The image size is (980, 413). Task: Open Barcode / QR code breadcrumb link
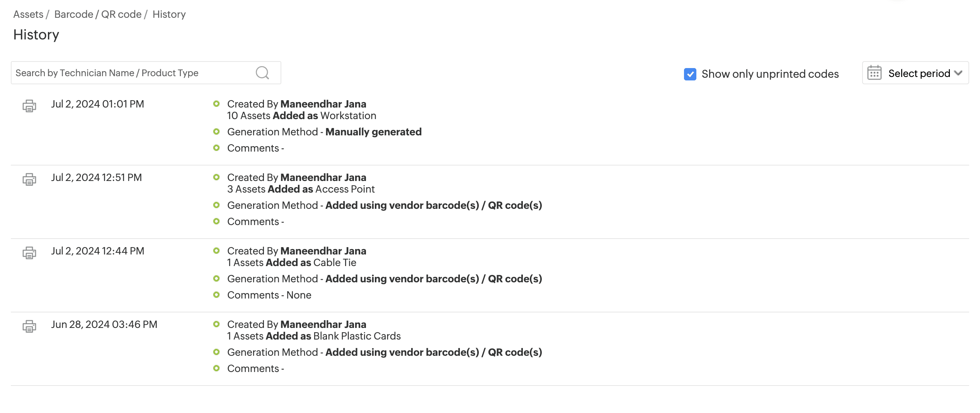coord(98,14)
